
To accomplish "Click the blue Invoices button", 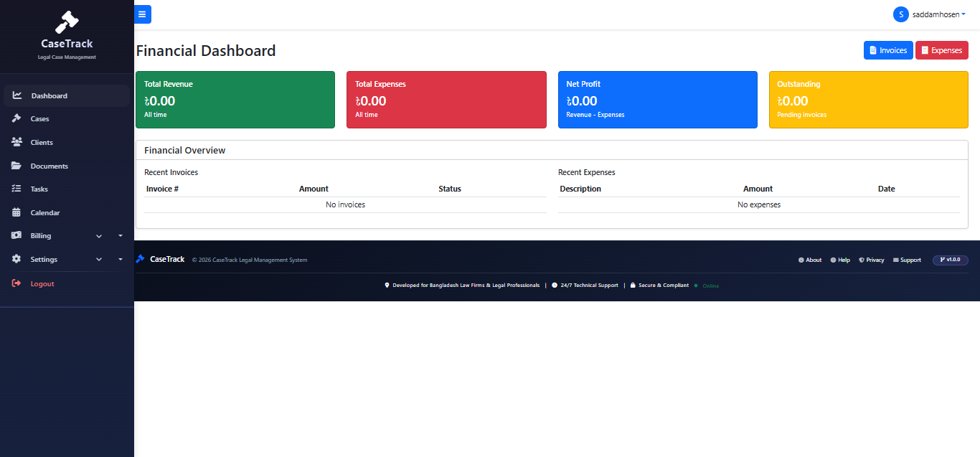I will (888, 50).
